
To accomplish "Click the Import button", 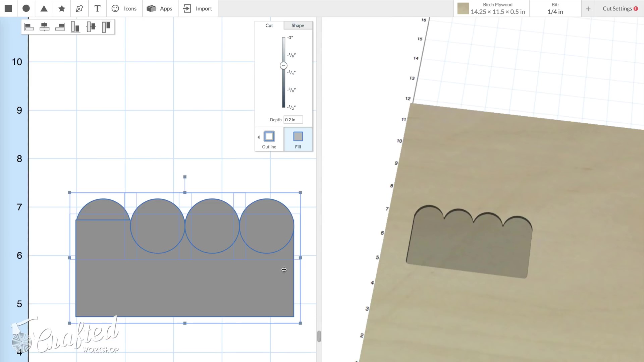I will [x=198, y=8].
